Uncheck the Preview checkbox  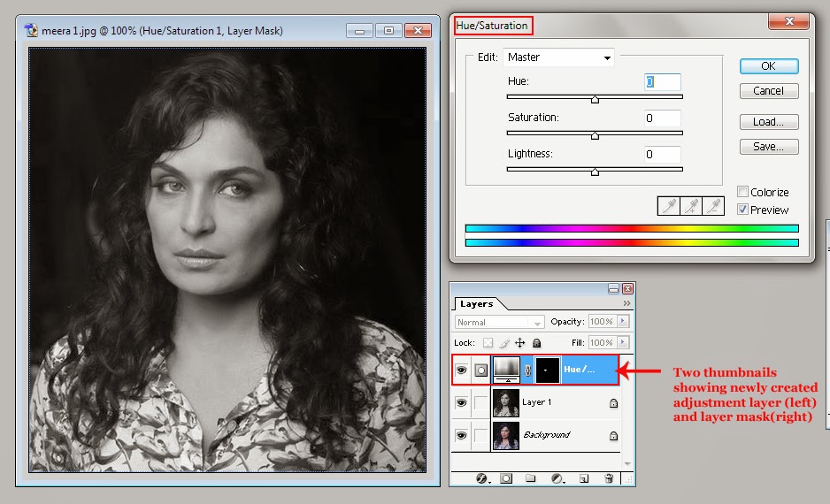tap(742, 210)
